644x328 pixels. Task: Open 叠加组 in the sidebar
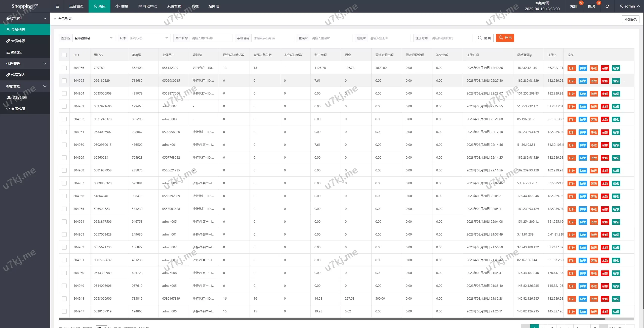pos(16,52)
